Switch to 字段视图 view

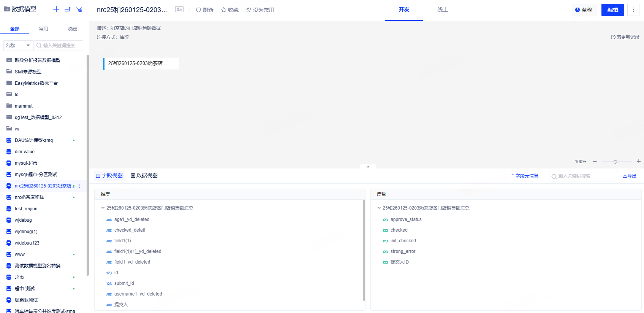pyautogui.click(x=109, y=175)
